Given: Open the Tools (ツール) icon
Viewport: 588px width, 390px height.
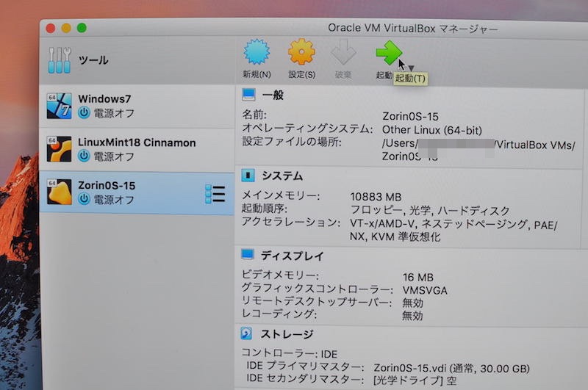Looking at the screenshot, I should [60, 60].
